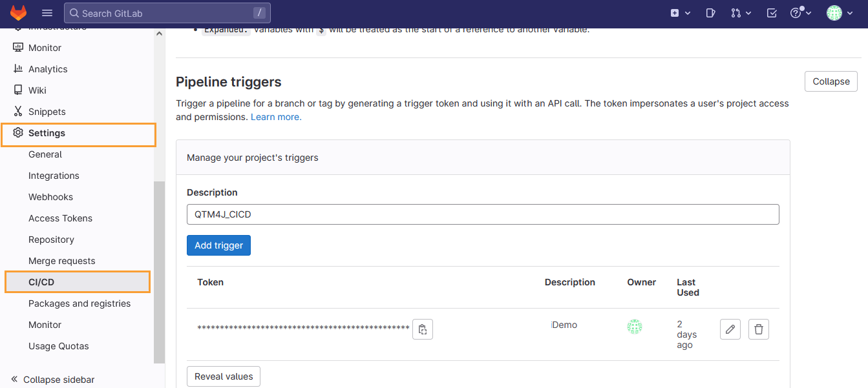The image size is (868, 388).
Task: Edit the QTM4J trigger with pencil icon
Action: coord(730,329)
